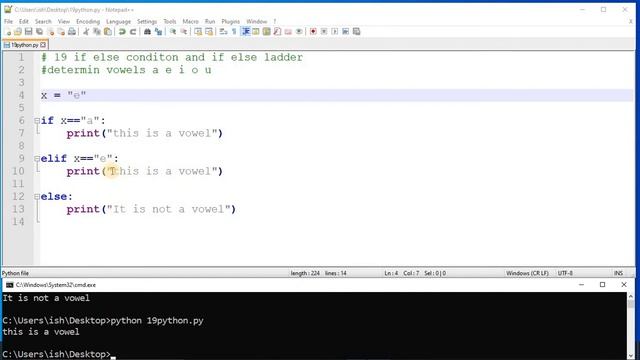Close the 19python.py tab with its X

pos(43,45)
